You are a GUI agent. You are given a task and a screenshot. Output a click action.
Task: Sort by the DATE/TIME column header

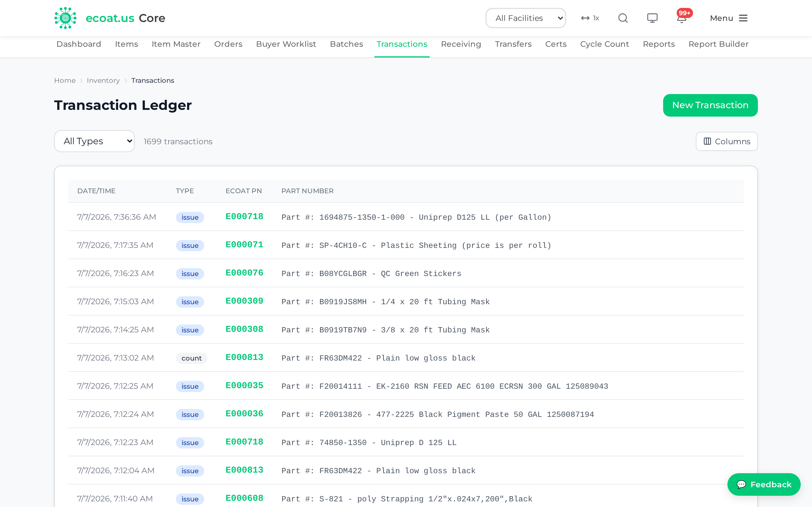pyautogui.click(x=96, y=191)
